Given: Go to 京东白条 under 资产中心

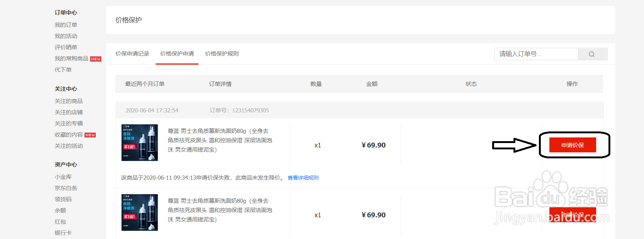Looking at the screenshot, I should [66, 188].
